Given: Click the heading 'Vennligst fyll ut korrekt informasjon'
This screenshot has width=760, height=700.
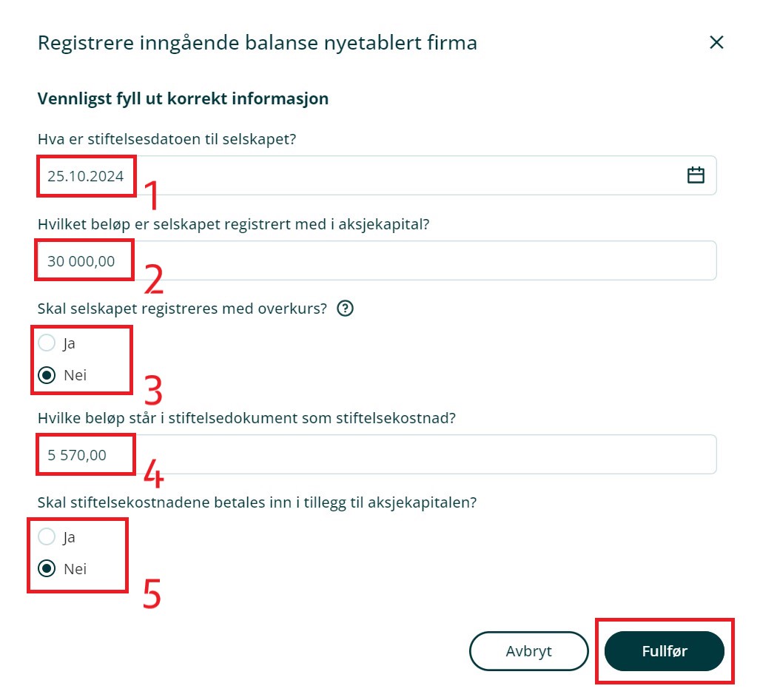Looking at the screenshot, I should [x=183, y=98].
